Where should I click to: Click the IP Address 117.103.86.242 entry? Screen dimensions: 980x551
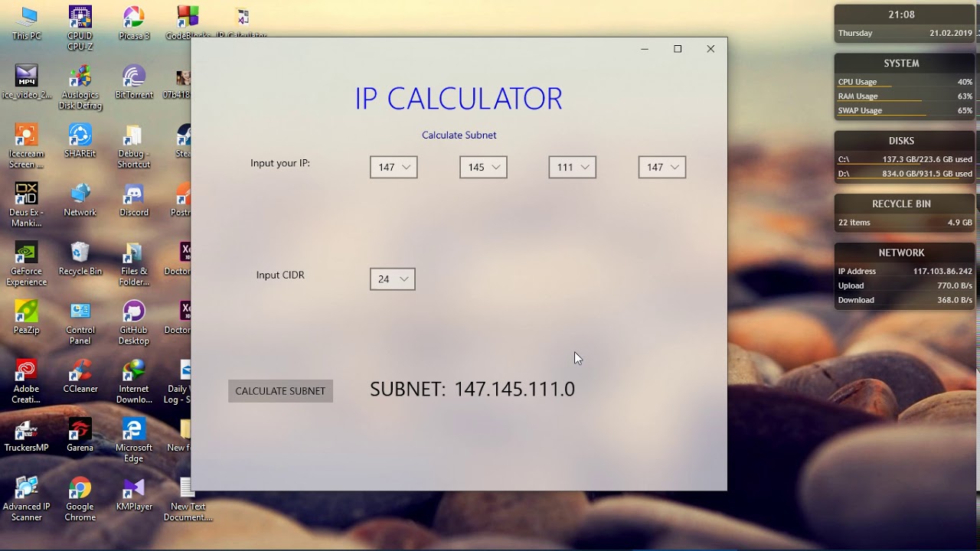click(x=905, y=271)
